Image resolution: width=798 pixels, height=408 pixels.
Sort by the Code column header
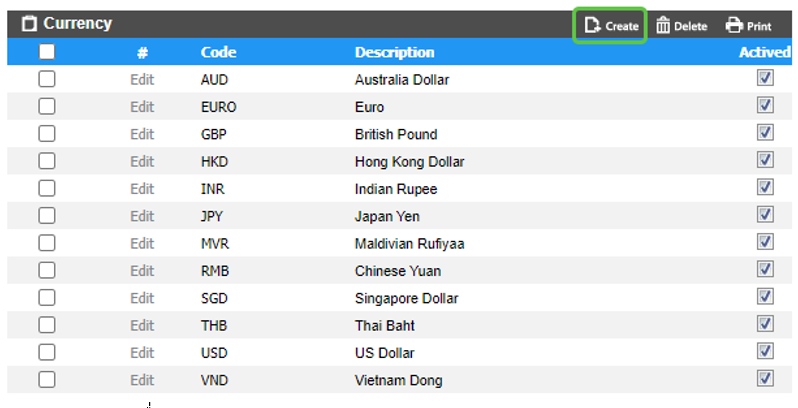coord(218,52)
